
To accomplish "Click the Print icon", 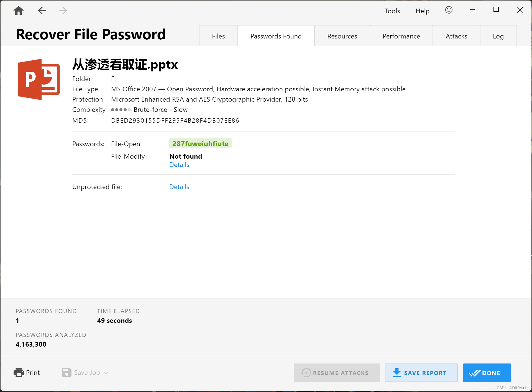I will [19, 372].
